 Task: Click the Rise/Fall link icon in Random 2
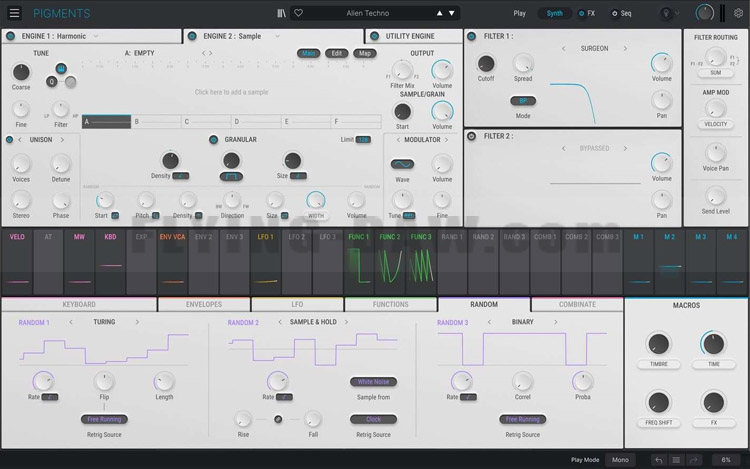coord(278,419)
